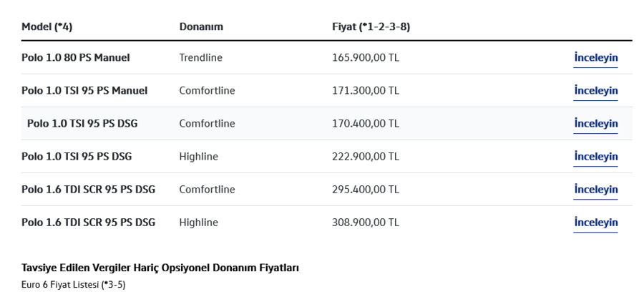The image size is (644, 307).
Task: Click the Fiyat (*1-2-3-8) column header
Action: click(x=371, y=26)
